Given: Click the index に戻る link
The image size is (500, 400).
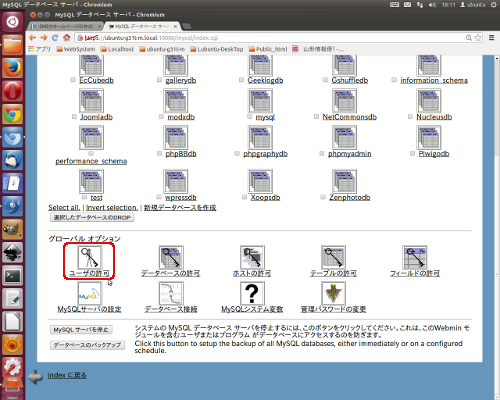Looking at the screenshot, I should [67, 375].
